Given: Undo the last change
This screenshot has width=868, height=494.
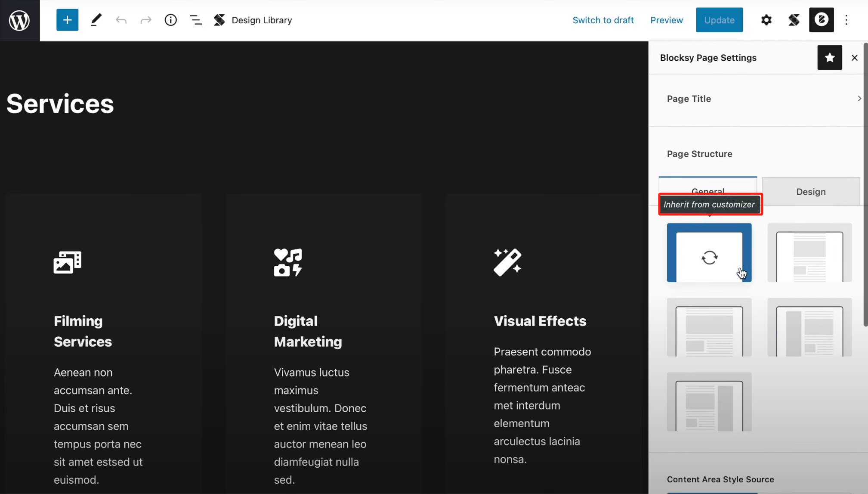Looking at the screenshot, I should coord(121,20).
